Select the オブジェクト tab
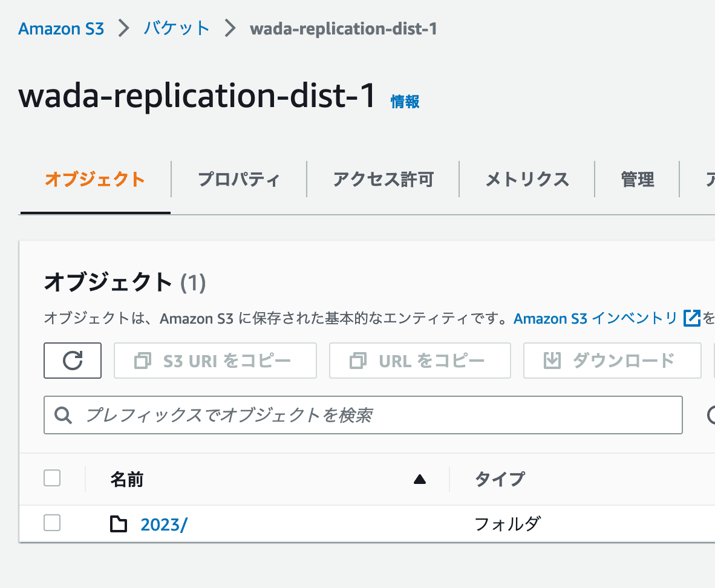Viewport: 715px width, 588px height. coord(95,179)
